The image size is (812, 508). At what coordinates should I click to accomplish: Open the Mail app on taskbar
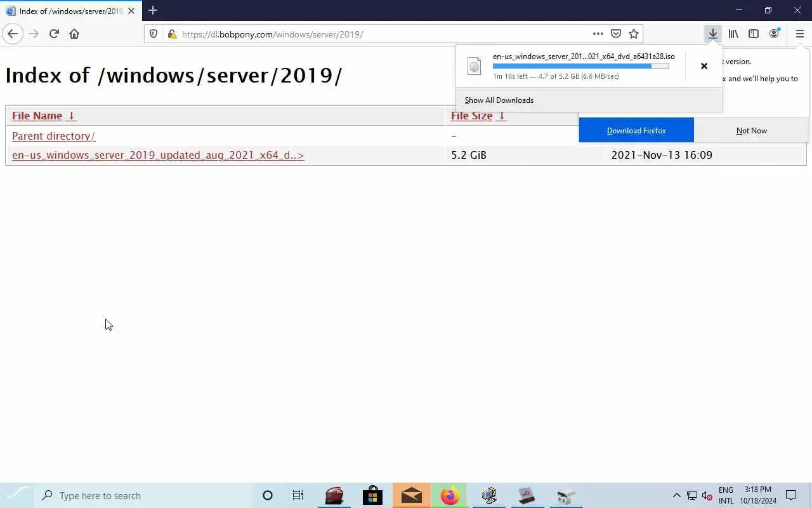pos(411,495)
